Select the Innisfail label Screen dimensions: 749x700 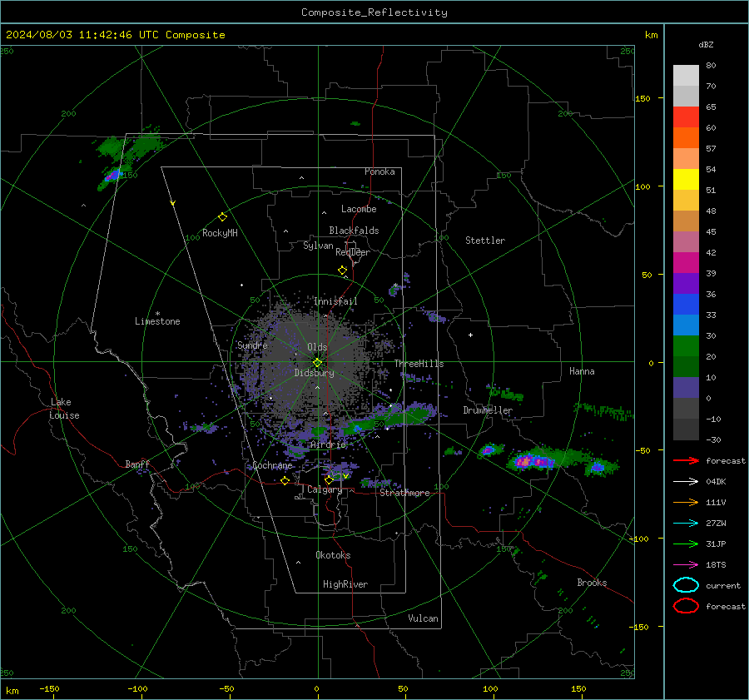click(x=335, y=301)
